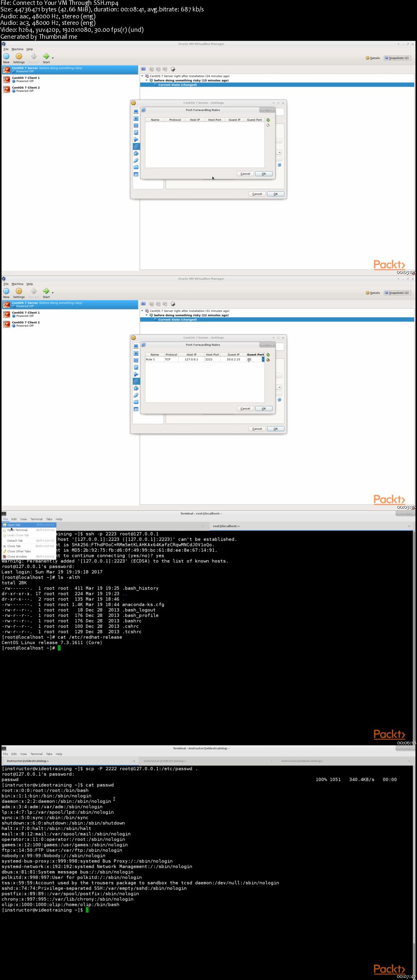
Task: Collapse snapshot 'right after installation (31 minutes ago)'
Action: coord(142,311)
